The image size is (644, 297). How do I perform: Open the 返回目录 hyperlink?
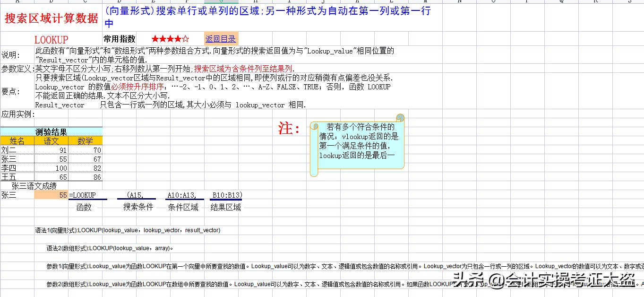point(221,39)
